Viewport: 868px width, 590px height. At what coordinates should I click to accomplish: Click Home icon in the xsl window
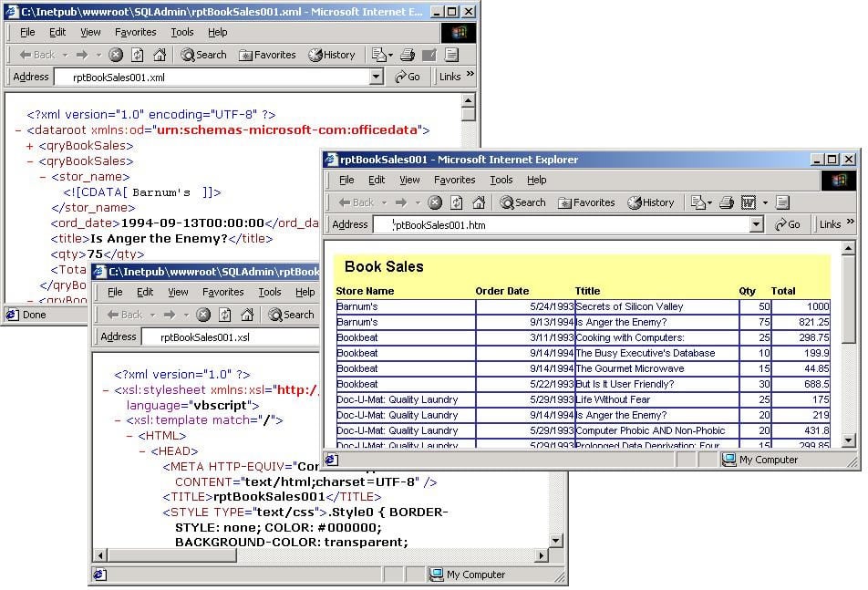tap(247, 315)
